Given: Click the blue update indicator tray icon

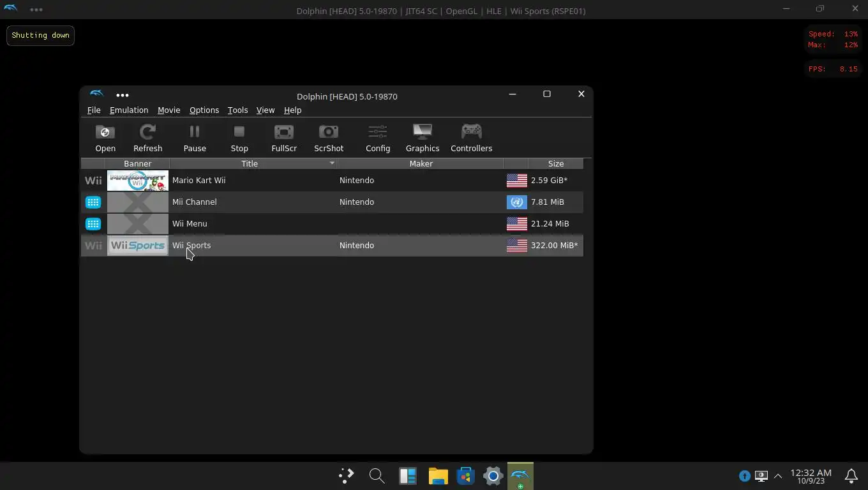Looking at the screenshot, I should pos(744,476).
